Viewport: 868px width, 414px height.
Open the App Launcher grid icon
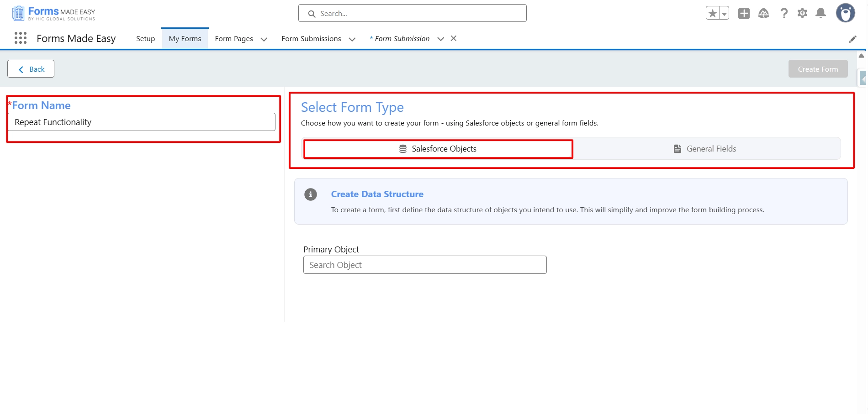click(x=21, y=38)
